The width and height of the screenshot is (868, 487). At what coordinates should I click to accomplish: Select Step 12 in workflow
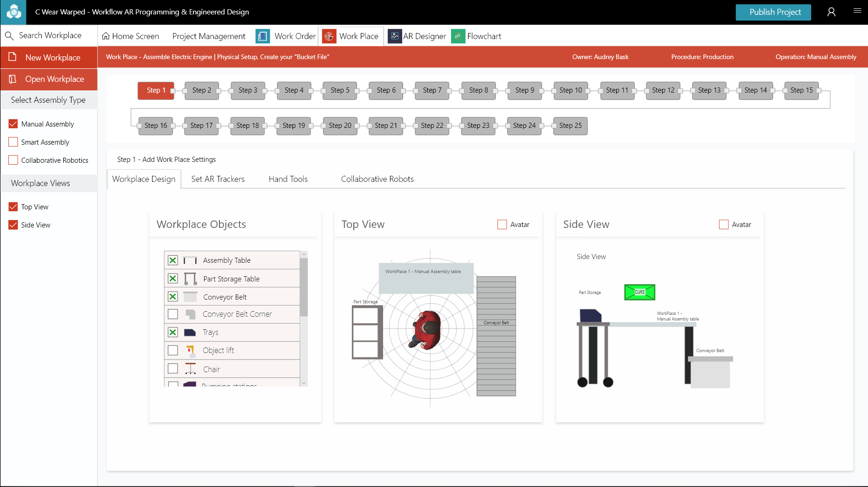pos(663,90)
